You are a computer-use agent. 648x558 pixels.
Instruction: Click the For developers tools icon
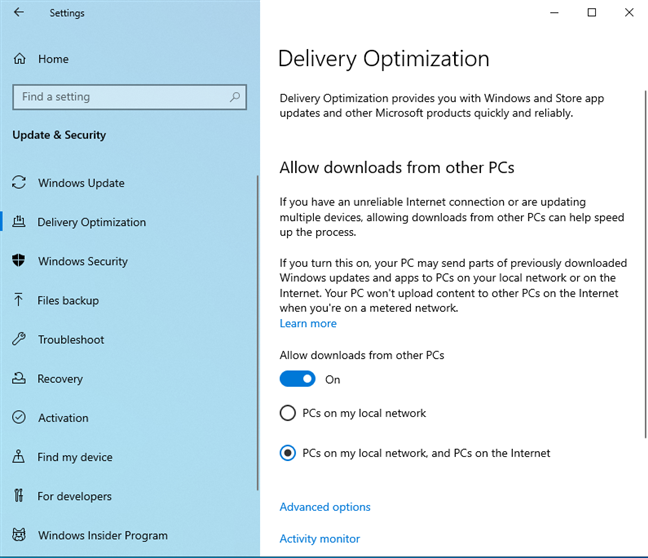pos(19,495)
